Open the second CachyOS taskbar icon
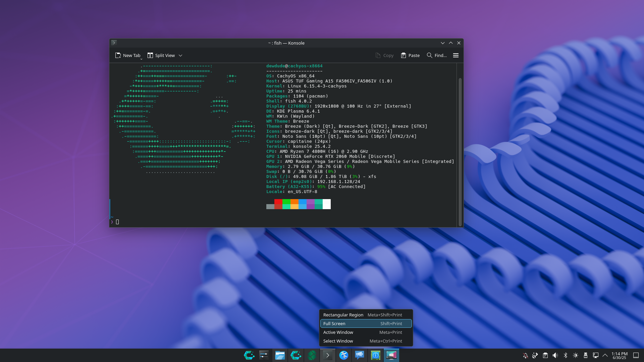 296,355
